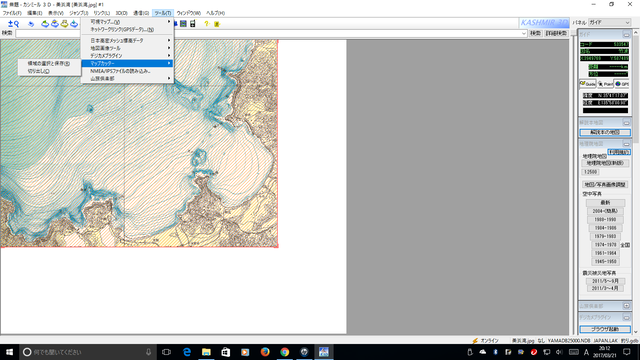Open File Explorer from the taskbar
This screenshot has width=640, height=360.
[206, 352]
